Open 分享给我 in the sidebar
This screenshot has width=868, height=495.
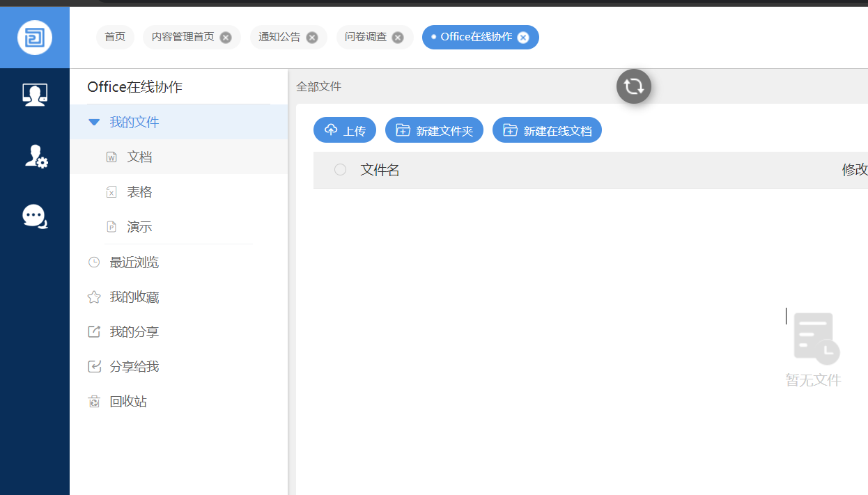(x=178, y=367)
